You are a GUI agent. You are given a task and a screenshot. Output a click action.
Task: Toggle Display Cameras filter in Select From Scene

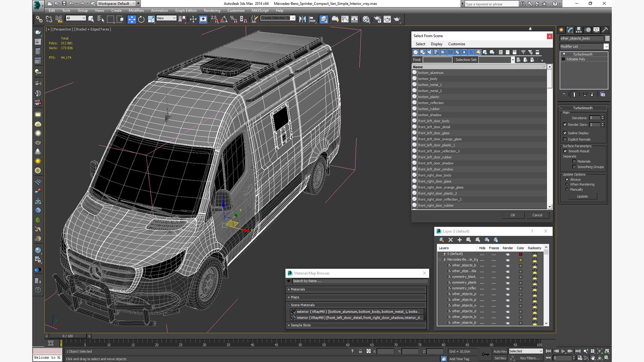(x=436, y=52)
